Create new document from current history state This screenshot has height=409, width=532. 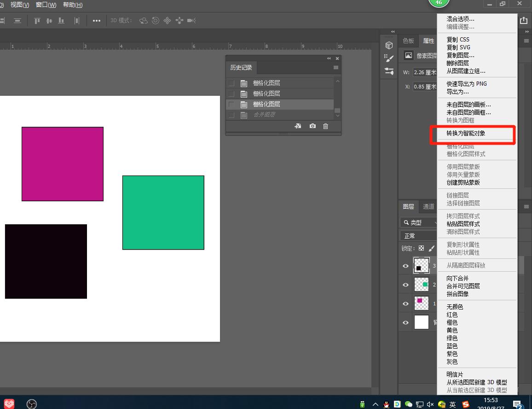pyautogui.click(x=298, y=126)
